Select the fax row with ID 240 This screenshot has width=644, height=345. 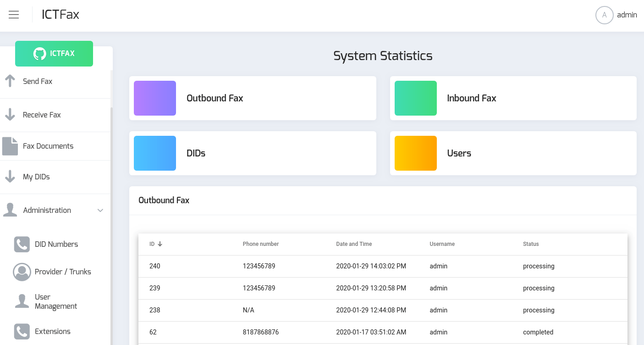(x=383, y=266)
